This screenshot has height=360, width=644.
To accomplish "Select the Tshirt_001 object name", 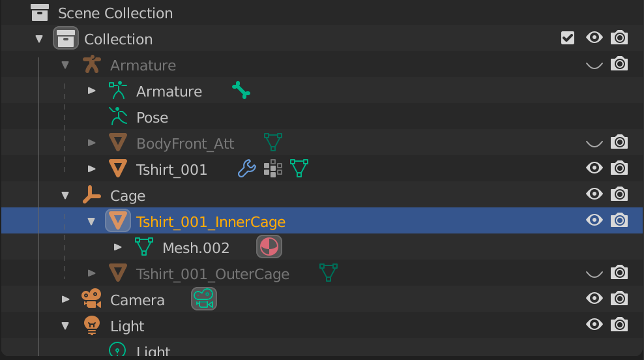I will click(171, 170).
